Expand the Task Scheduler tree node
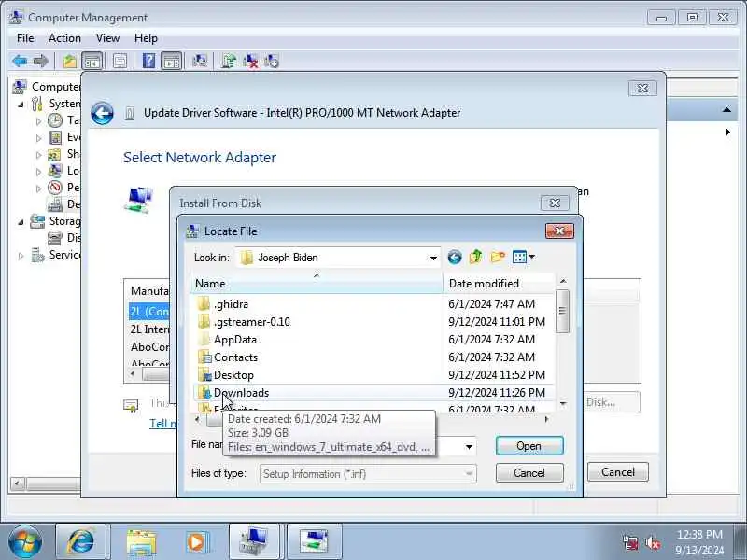747x560 pixels. [x=38, y=121]
